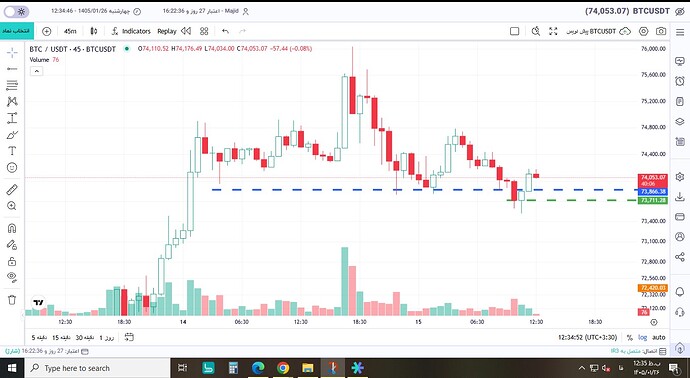Open the candlestick chart style dropdown
This screenshot has height=378, width=690.
coord(93,31)
